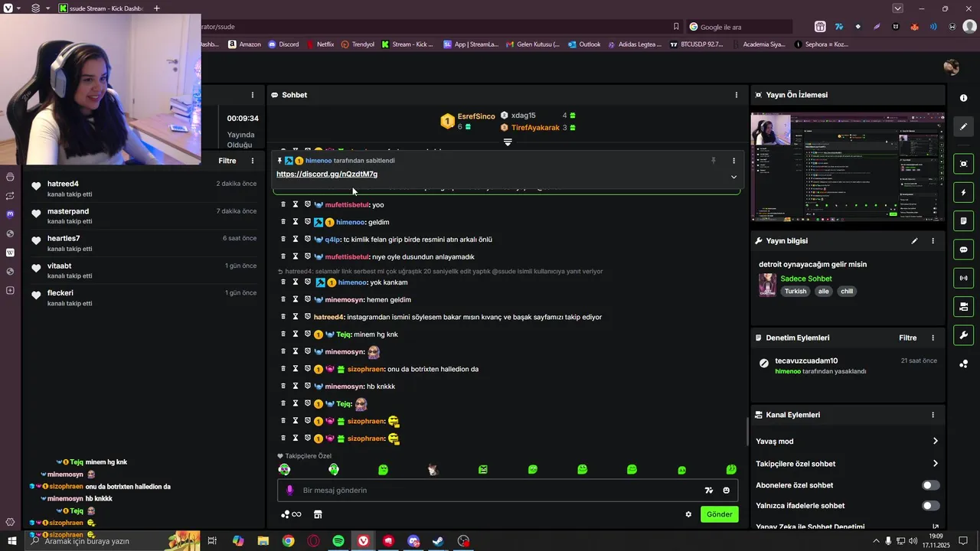Open chat settings gear near Gönder
This screenshot has width=980, height=551.
tap(688, 514)
